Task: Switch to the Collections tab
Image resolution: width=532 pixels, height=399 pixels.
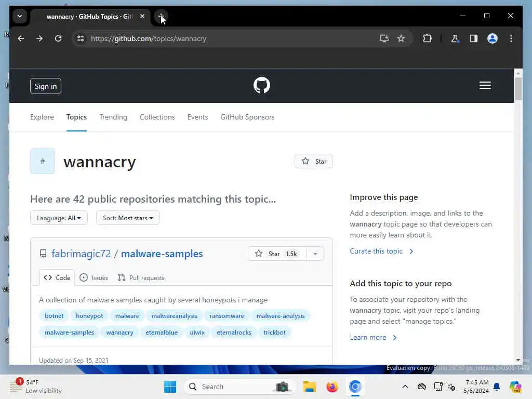Action: (x=157, y=117)
